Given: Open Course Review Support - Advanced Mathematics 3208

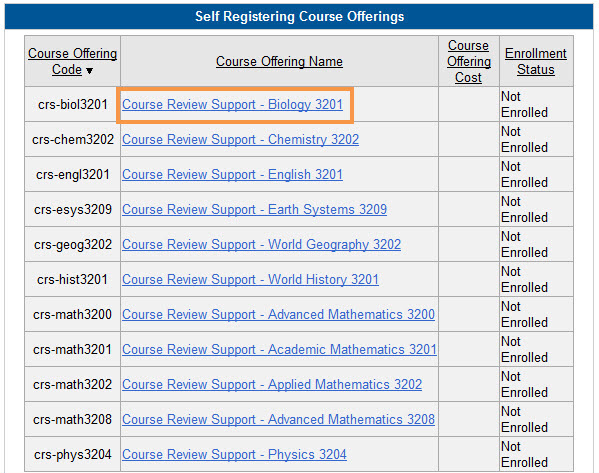Looking at the screenshot, I should (x=278, y=420).
